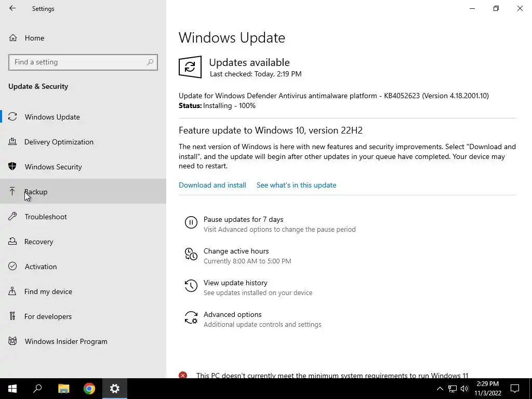Click the Home house icon

[x=13, y=37]
